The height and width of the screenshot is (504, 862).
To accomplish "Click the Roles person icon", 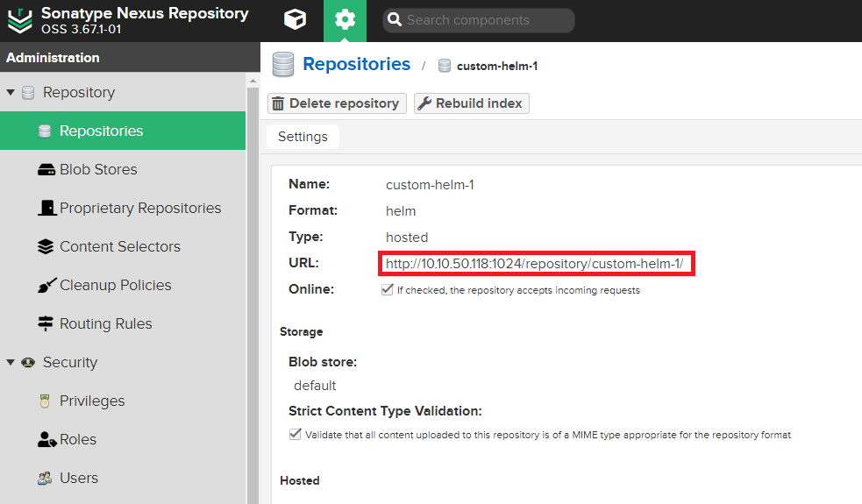I will 47,440.
